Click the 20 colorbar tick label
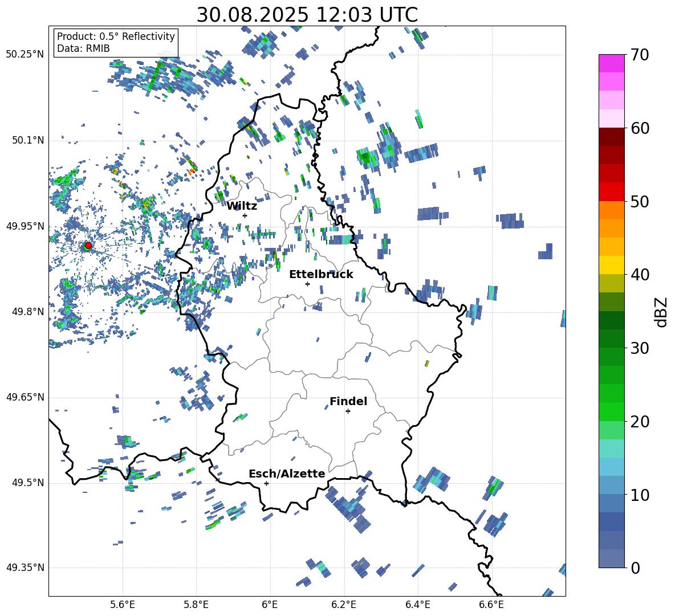 point(640,421)
